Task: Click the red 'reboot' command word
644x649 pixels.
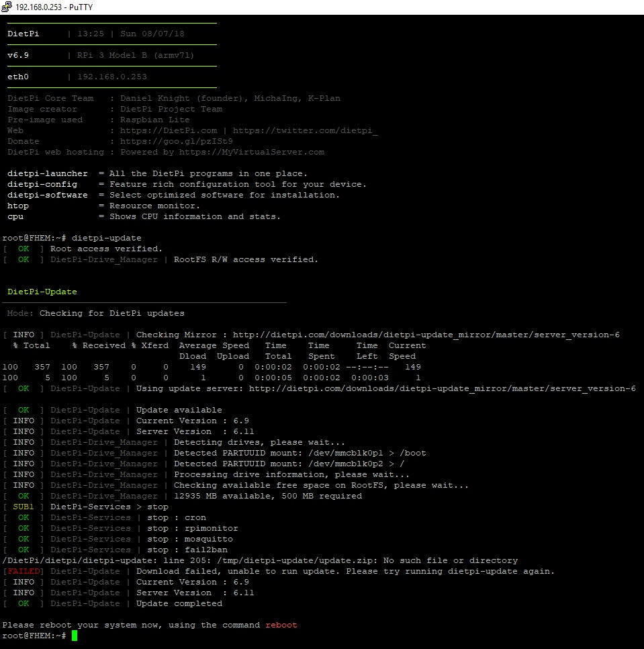Action: click(281, 626)
